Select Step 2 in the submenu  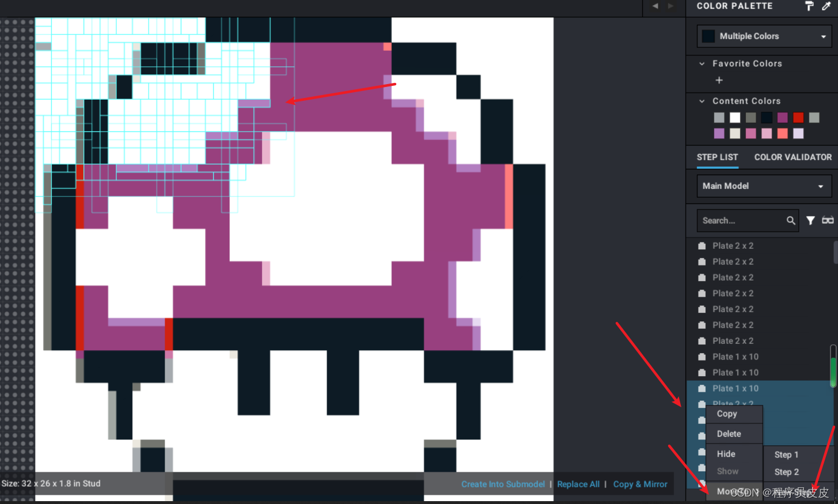799,472
